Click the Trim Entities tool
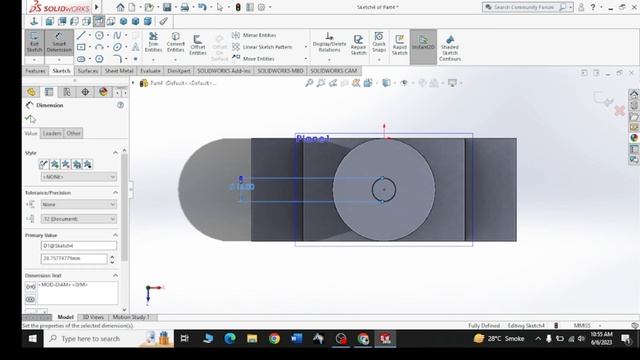The width and height of the screenshot is (640, 360). (x=153, y=42)
